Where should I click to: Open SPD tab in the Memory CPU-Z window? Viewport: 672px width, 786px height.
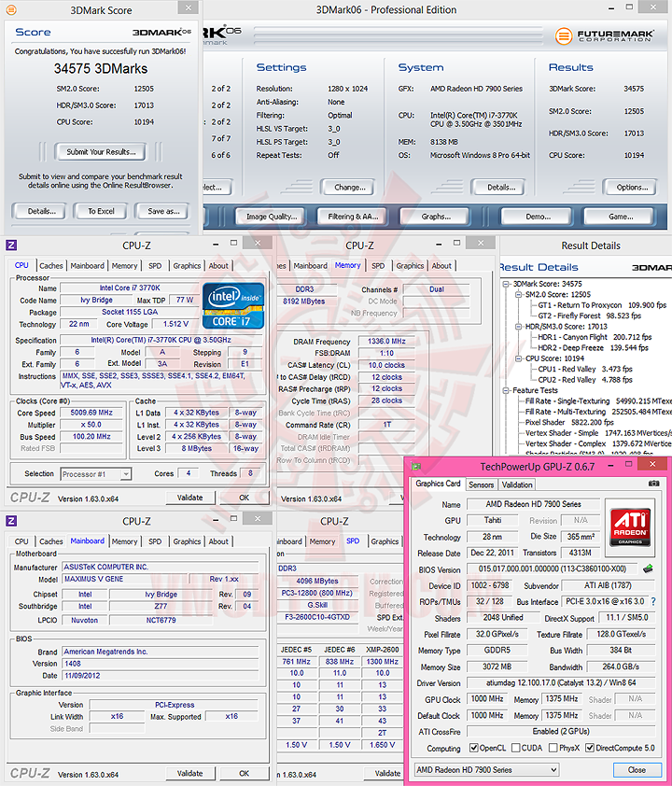tap(378, 266)
